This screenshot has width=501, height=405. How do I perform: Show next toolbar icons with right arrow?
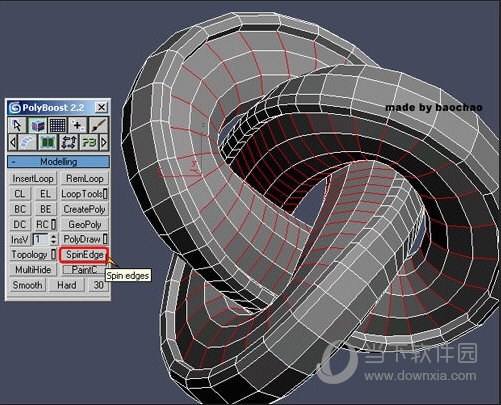point(104,142)
